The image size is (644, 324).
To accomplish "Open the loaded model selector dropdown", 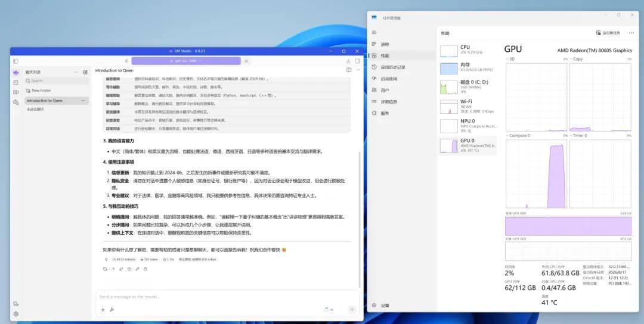I will point(185,61).
